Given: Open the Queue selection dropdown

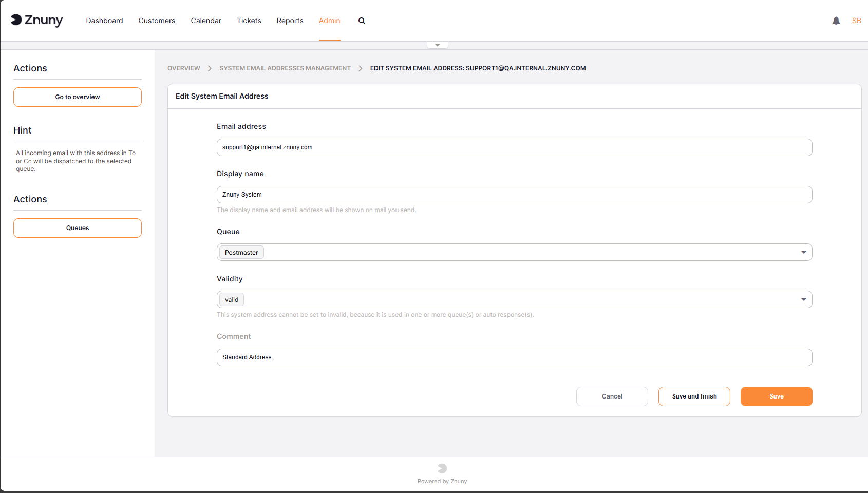Looking at the screenshot, I should pos(804,252).
